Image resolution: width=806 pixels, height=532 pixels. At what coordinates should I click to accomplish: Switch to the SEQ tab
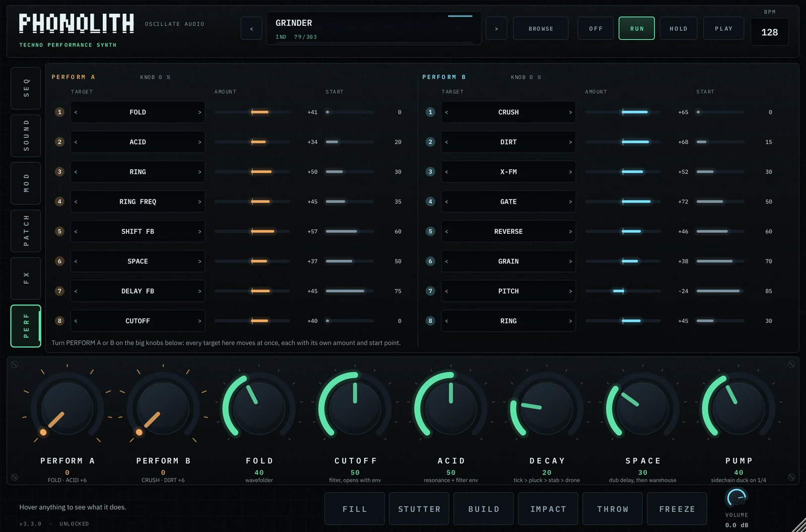(x=26, y=88)
